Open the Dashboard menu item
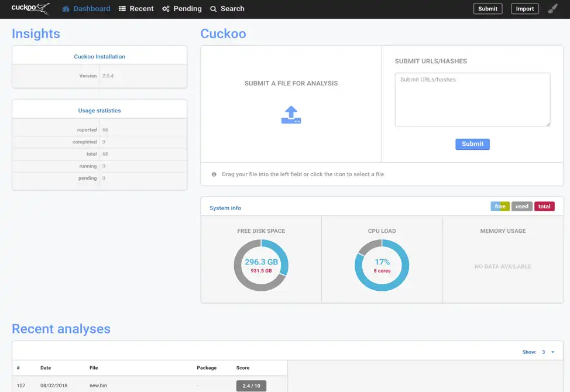This screenshot has height=392, width=570. pos(86,9)
